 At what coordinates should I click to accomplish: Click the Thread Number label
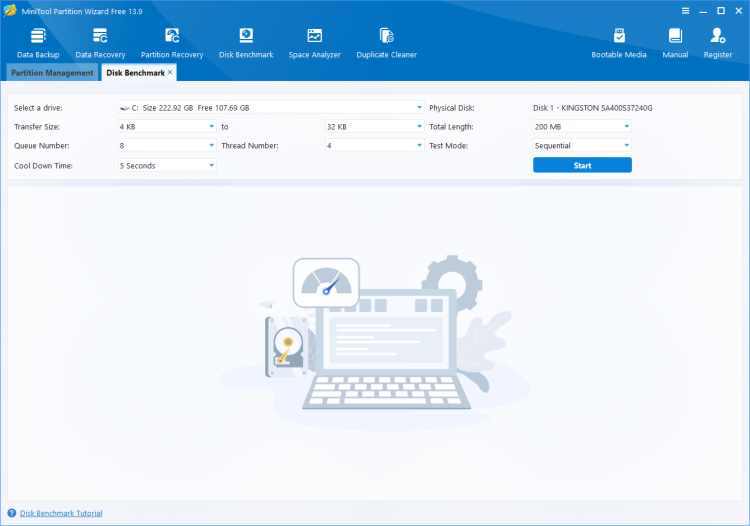[x=250, y=146]
